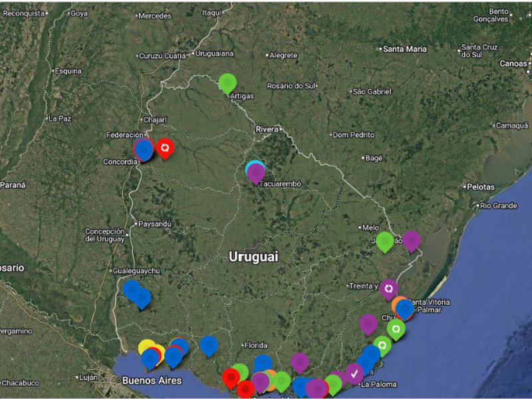The width and height of the screenshot is (532, 399).
Task: Select the La Paz label
Action: pyautogui.click(x=60, y=119)
